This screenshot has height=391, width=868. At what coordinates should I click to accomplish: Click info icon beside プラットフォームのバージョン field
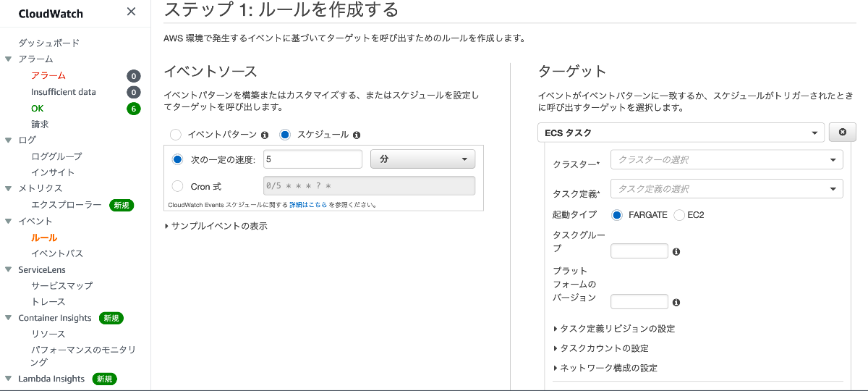pyautogui.click(x=676, y=303)
